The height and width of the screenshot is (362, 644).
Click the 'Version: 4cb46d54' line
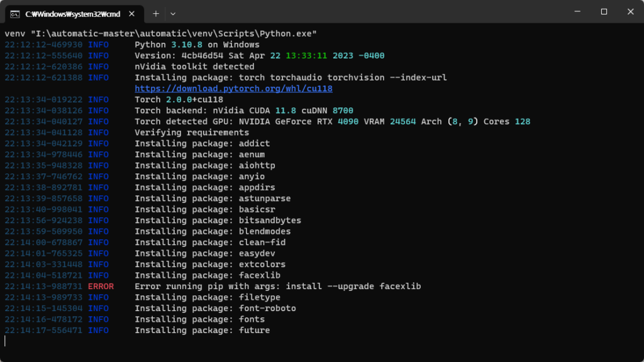pos(260,56)
